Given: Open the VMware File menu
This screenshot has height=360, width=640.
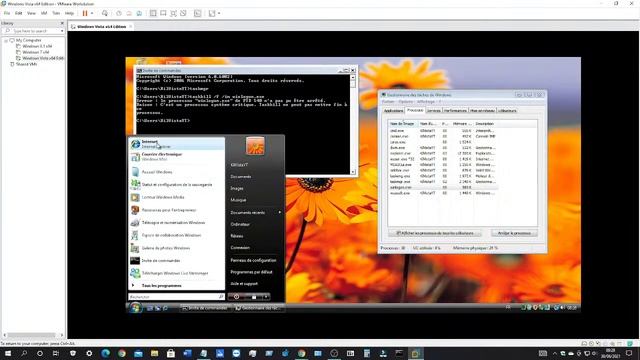Looking at the screenshot, I should [7, 13].
